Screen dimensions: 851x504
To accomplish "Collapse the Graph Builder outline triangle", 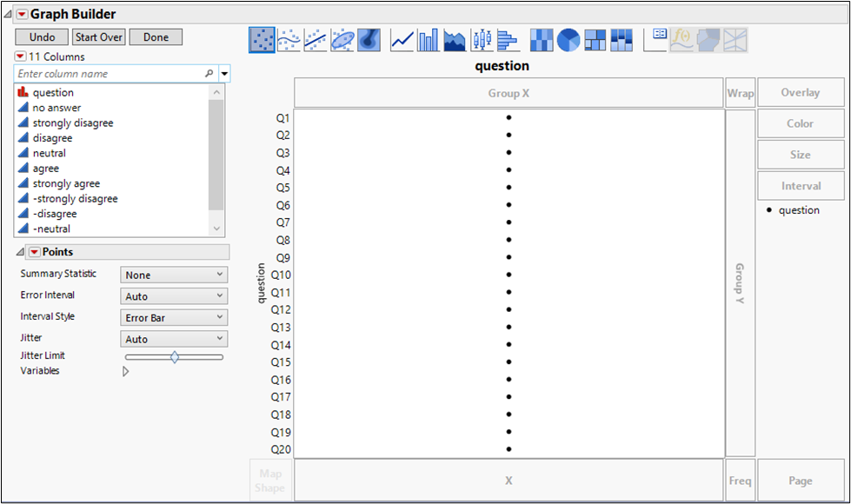I will point(8,14).
